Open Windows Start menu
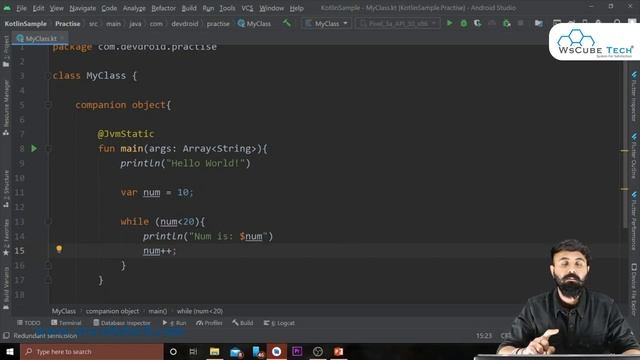This screenshot has width=640, height=360. click(9, 351)
